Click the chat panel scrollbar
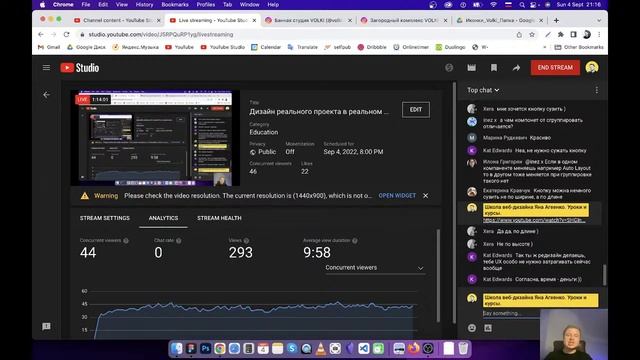 point(604,275)
